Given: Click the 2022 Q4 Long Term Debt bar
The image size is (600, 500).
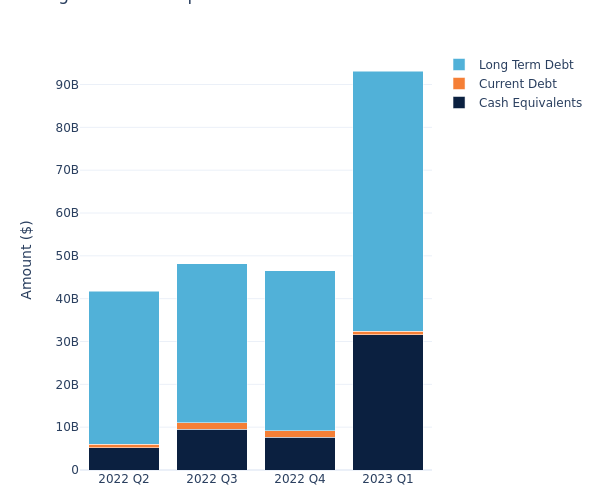Looking at the screenshot, I should pos(300,350).
